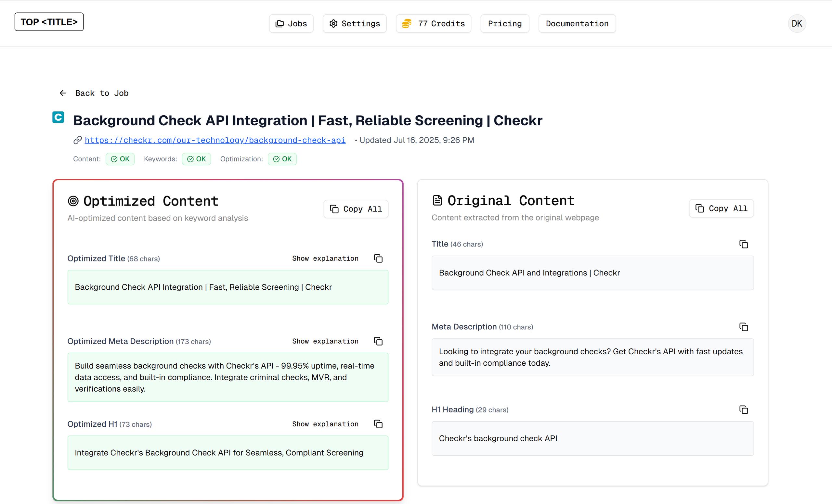Open the Jobs page
This screenshot has width=832, height=504.
click(x=291, y=24)
